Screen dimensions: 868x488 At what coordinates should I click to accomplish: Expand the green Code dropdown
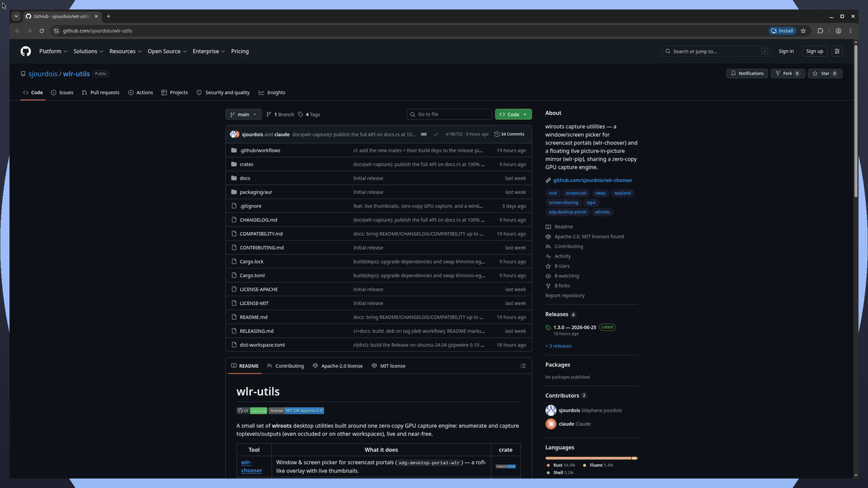click(513, 115)
